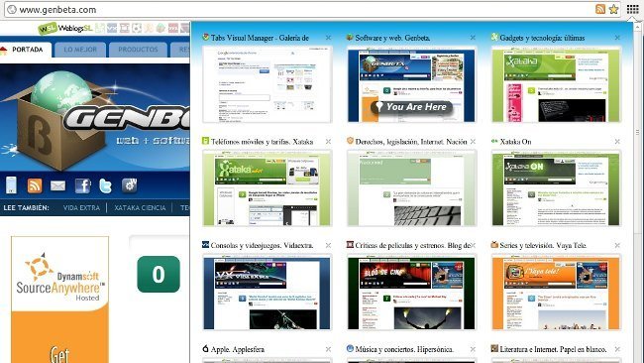Click the Facebook icon on Genbeta page
This screenshot has height=363, width=644.
[82, 185]
